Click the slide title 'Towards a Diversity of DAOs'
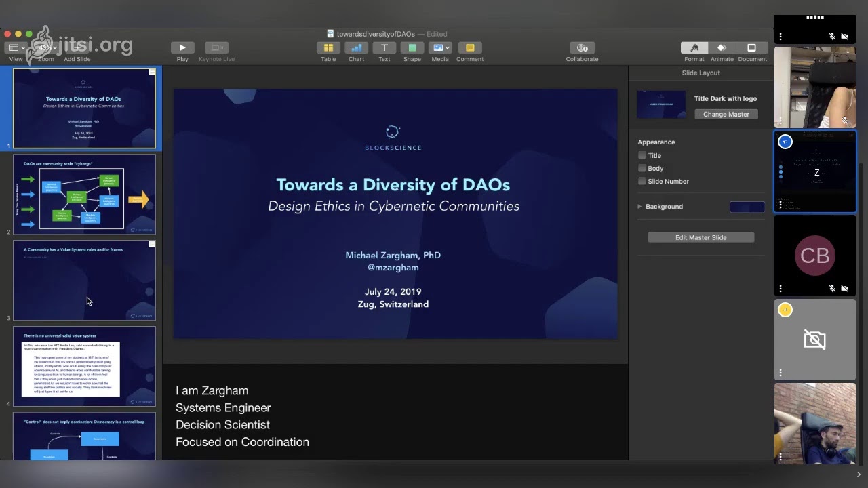Viewport: 868px width, 488px height. click(x=393, y=184)
